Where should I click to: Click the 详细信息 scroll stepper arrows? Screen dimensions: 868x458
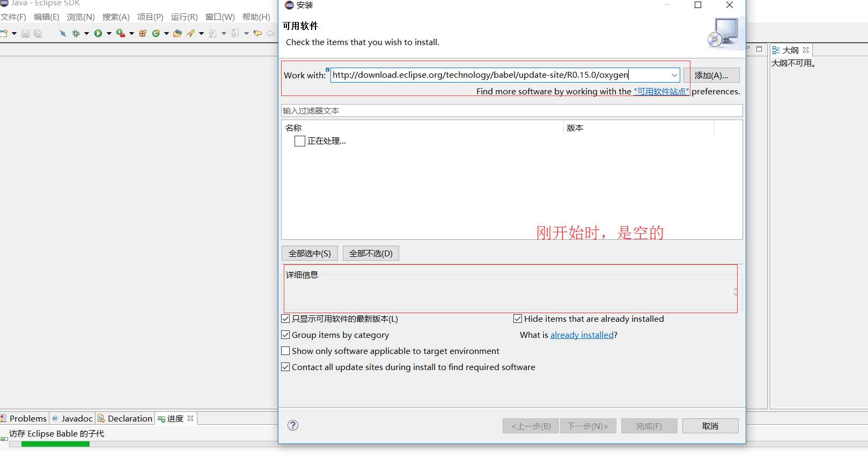coord(735,291)
